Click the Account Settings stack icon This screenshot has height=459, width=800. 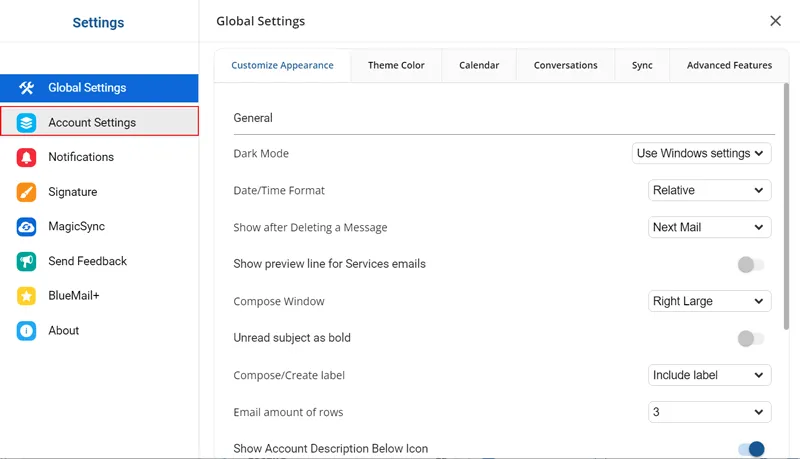[27, 122]
